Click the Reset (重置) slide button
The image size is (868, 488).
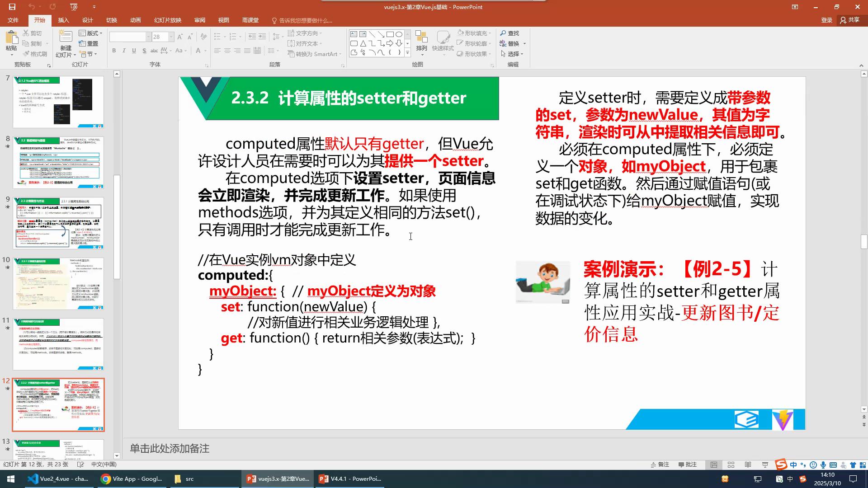click(x=89, y=43)
